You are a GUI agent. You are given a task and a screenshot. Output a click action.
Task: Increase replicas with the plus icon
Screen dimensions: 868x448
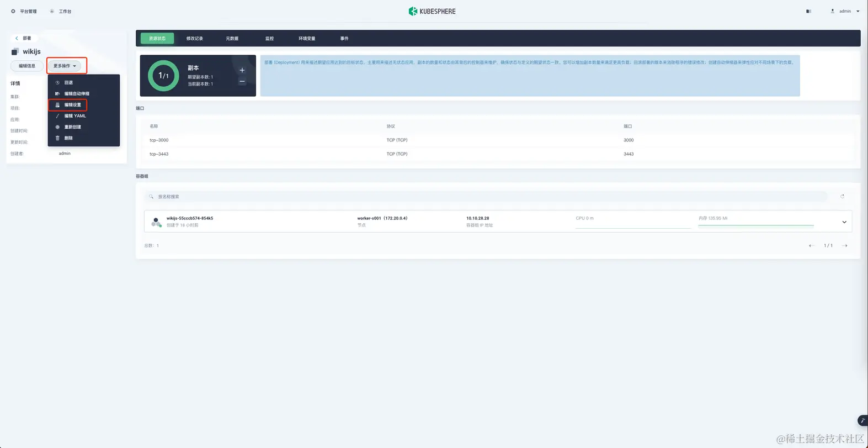[x=242, y=70]
